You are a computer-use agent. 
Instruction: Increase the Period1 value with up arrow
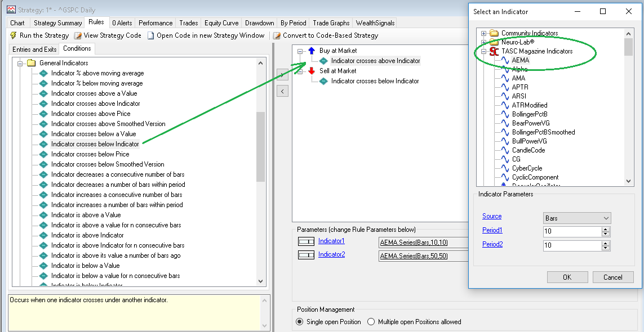coord(606,229)
